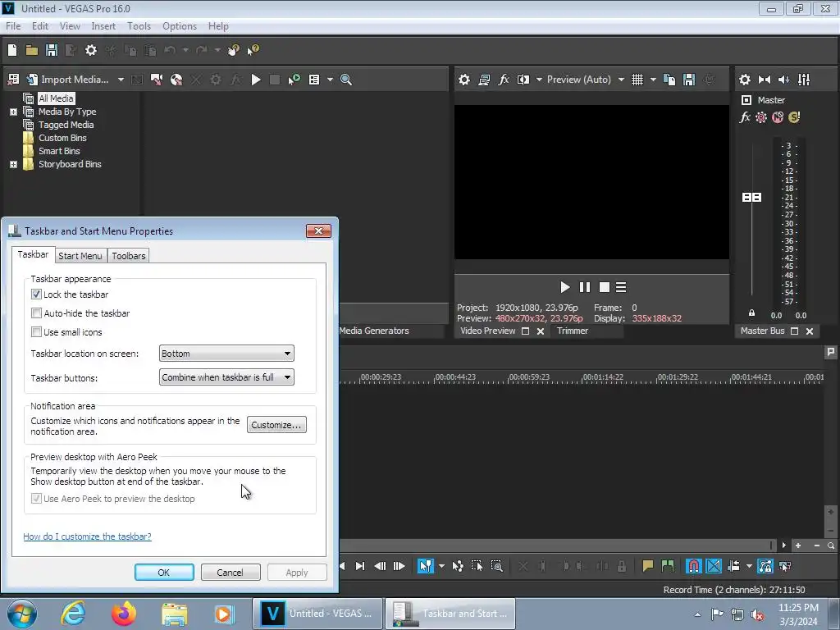The height and width of the screenshot is (630, 840).
Task: Toggle Master bus lock fader channels icon
Action: [751, 313]
